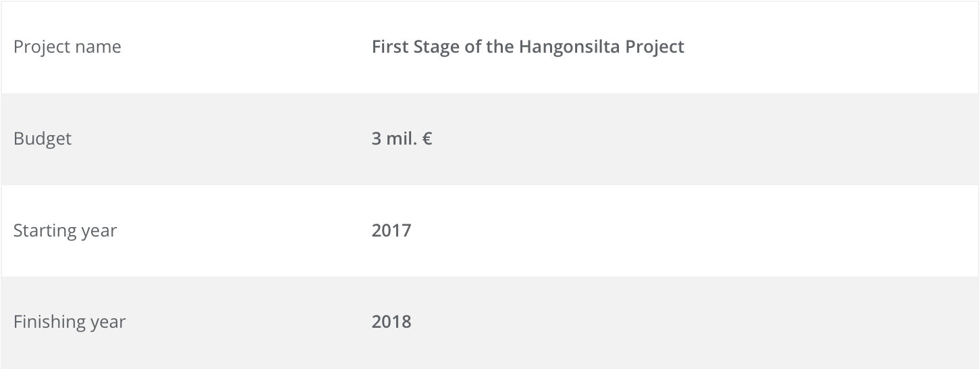This screenshot has width=980, height=369.
Task: Click the "Project name" label
Action: (x=67, y=47)
